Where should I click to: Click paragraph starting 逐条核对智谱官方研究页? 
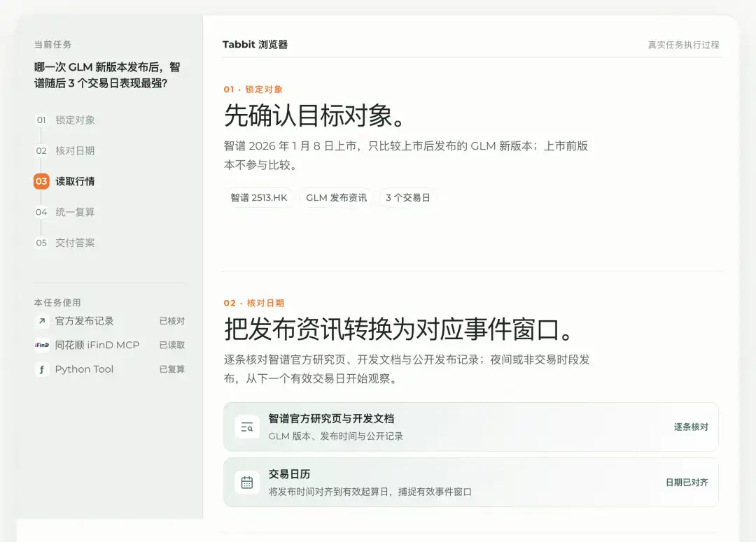point(407,369)
